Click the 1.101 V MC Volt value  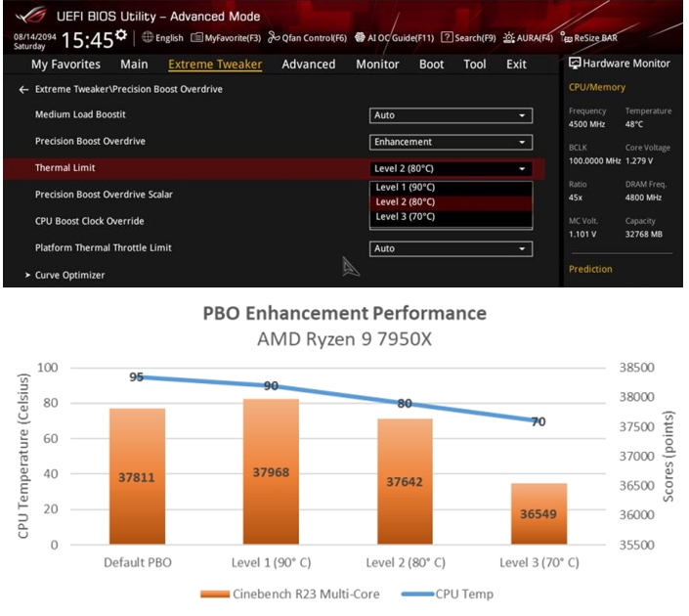(582, 235)
